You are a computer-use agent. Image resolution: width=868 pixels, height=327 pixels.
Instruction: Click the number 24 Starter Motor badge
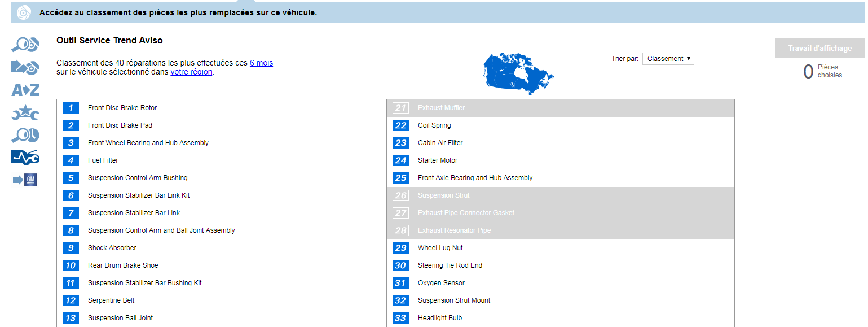click(400, 160)
